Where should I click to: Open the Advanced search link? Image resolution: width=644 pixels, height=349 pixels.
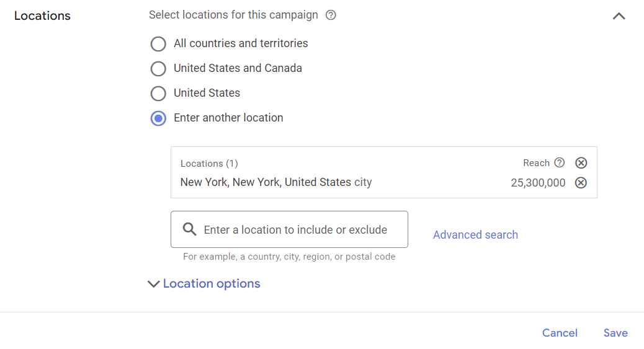[475, 235]
